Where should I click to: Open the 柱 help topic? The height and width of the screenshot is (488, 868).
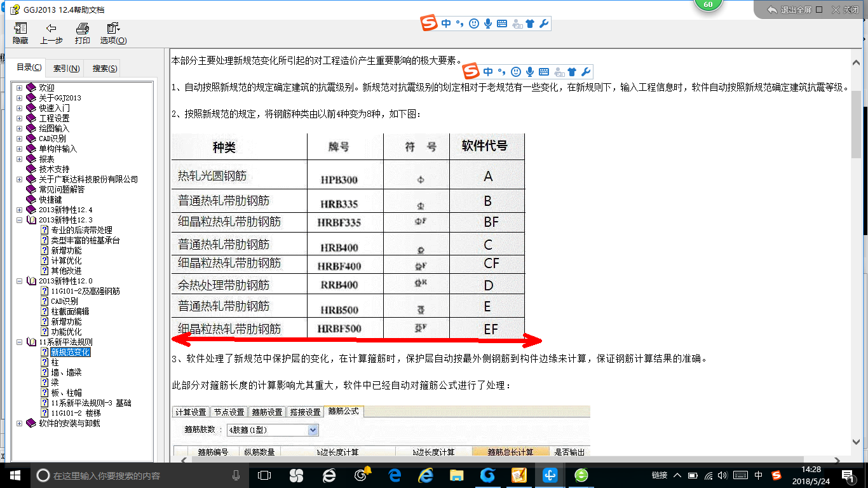(55, 362)
